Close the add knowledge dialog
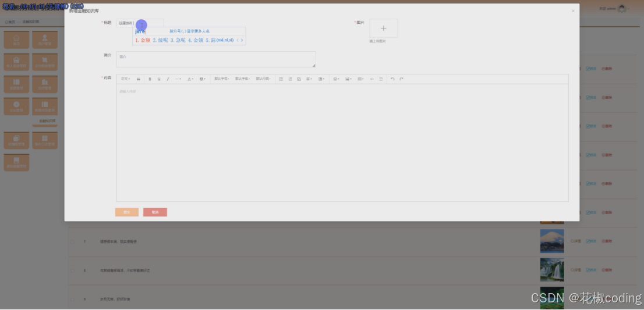Viewport: 644px width, 310px height. click(573, 11)
